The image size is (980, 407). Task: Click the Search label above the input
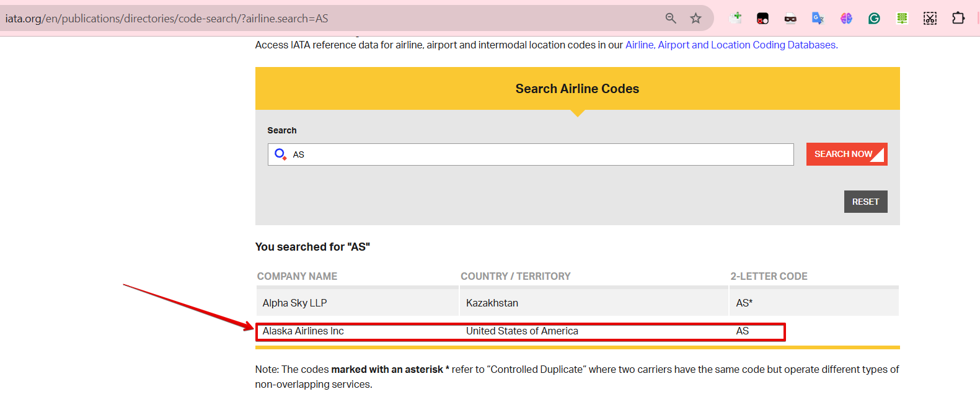[282, 130]
